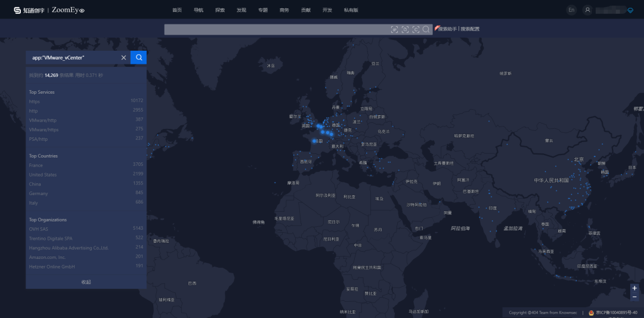Click the 中华人民共和国 map label
This screenshot has width=644, height=318.
551,180
